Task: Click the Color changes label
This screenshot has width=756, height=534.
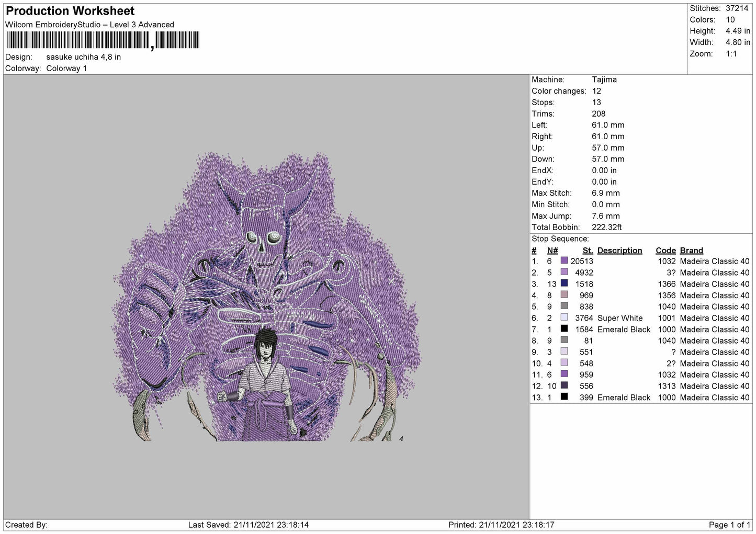Action: [559, 91]
